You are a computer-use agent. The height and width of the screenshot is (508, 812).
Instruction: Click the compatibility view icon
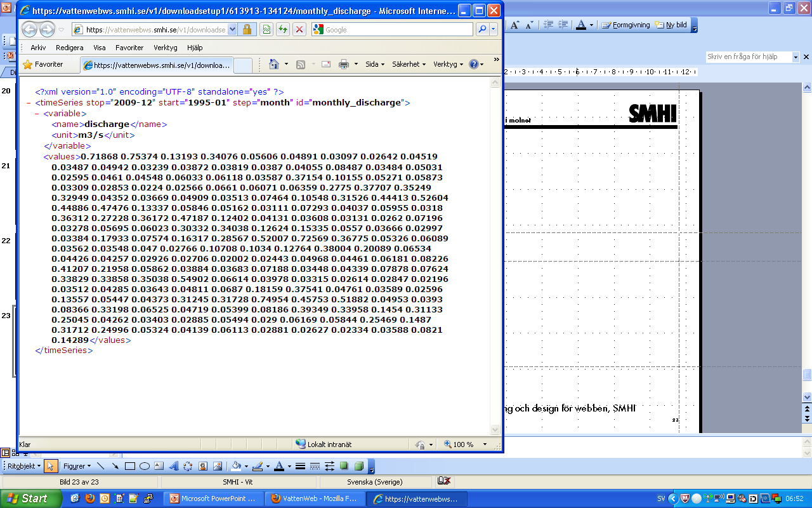[267, 29]
